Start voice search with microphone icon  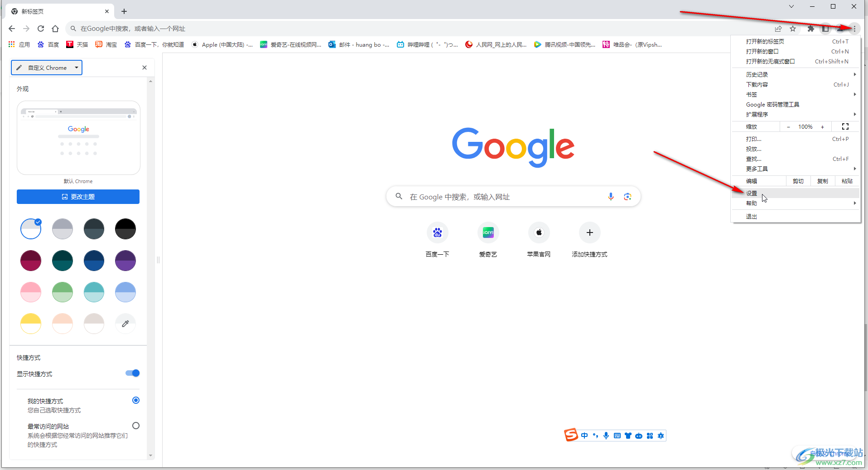pos(611,196)
